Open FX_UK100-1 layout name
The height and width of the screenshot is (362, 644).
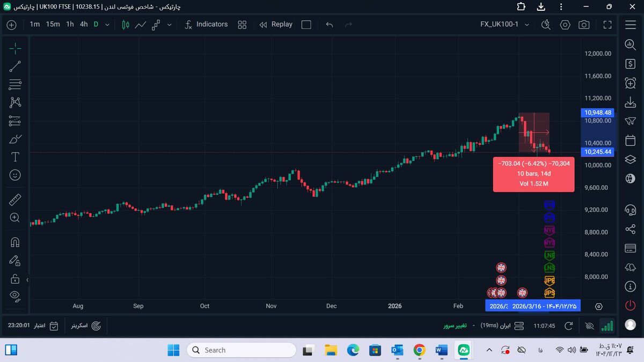click(499, 25)
